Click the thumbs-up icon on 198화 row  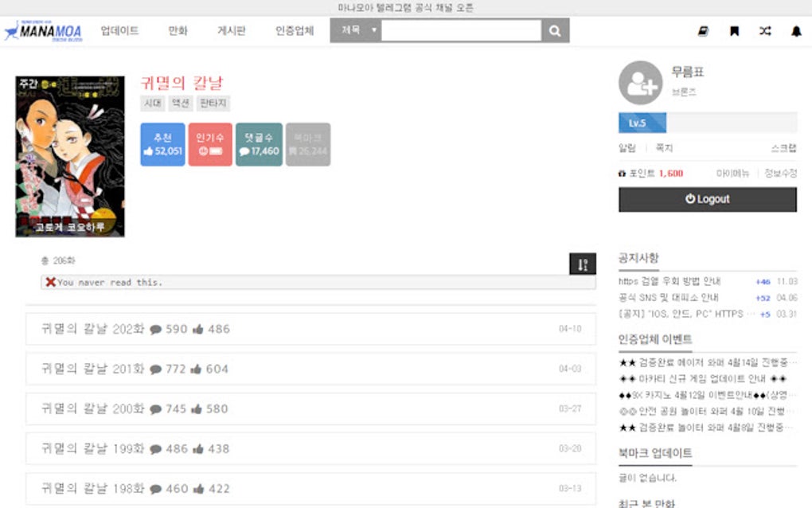pyautogui.click(x=198, y=489)
